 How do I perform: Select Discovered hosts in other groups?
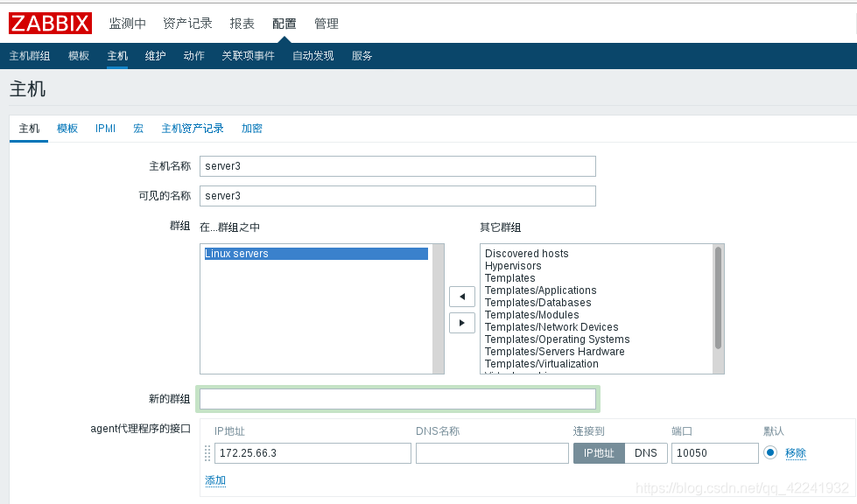tap(526, 254)
